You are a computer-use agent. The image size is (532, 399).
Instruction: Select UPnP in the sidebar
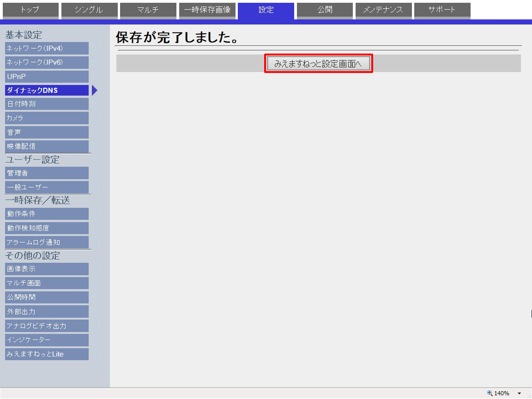[x=47, y=77]
